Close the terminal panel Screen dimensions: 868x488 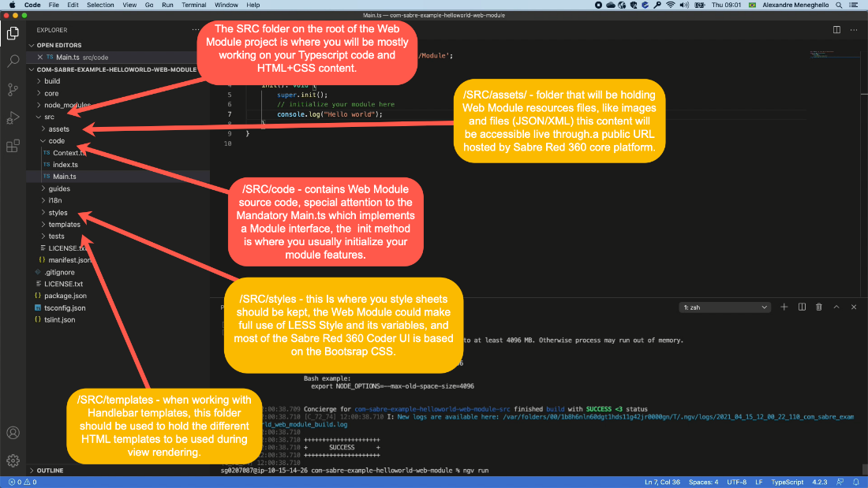pyautogui.click(x=854, y=307)
